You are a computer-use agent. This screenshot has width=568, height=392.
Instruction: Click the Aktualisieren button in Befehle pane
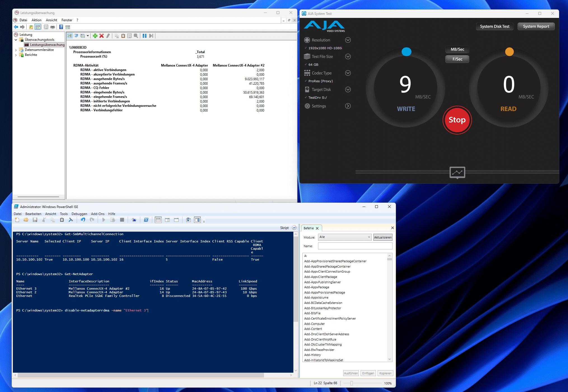(x=383, y=237)
